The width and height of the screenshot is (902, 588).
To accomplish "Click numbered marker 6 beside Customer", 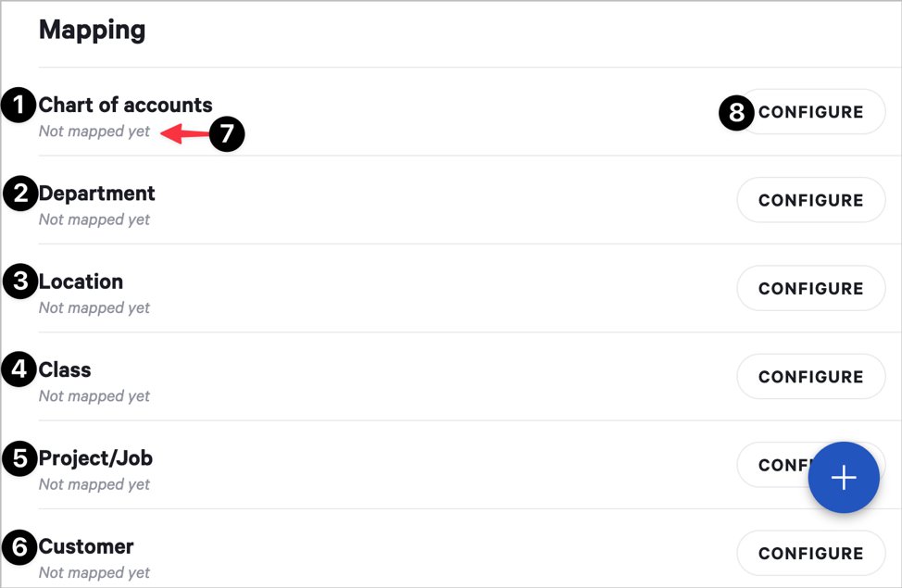I will pyautogui.click(x=19, y=546).
